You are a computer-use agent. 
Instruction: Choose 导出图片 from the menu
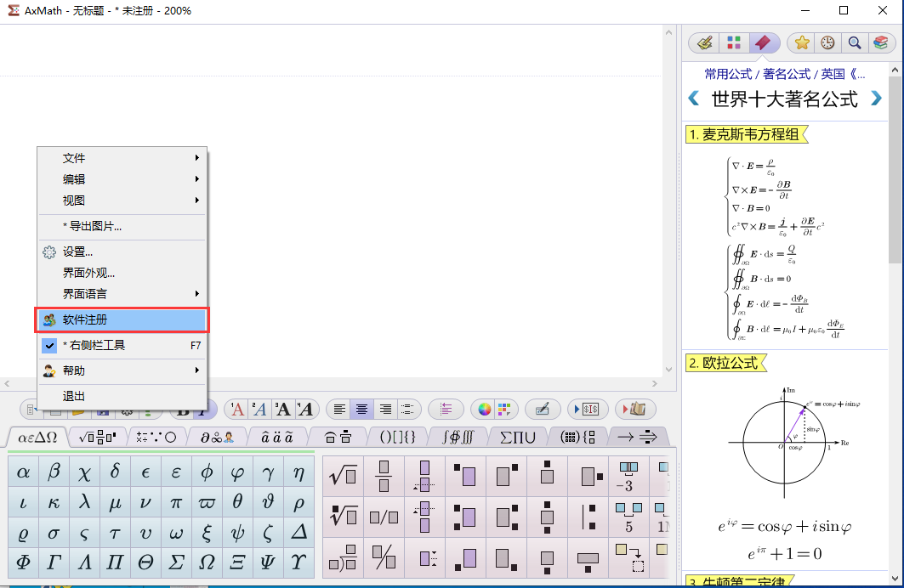(122, 226)
